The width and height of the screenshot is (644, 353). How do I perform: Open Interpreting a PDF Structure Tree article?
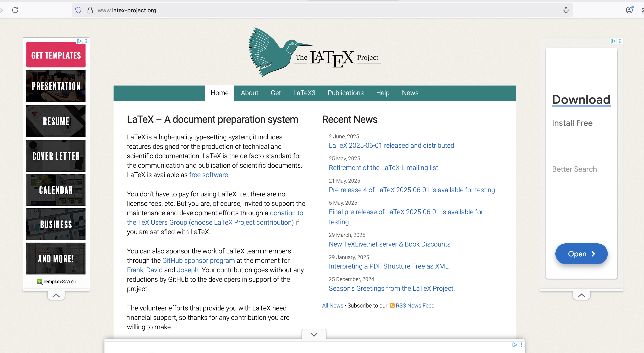tap(388, 266)
